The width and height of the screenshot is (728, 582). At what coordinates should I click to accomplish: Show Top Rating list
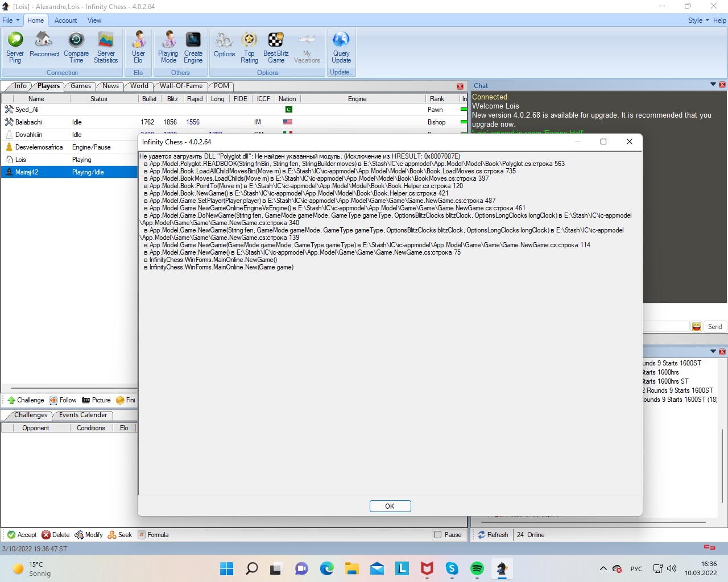pos(249,47)
